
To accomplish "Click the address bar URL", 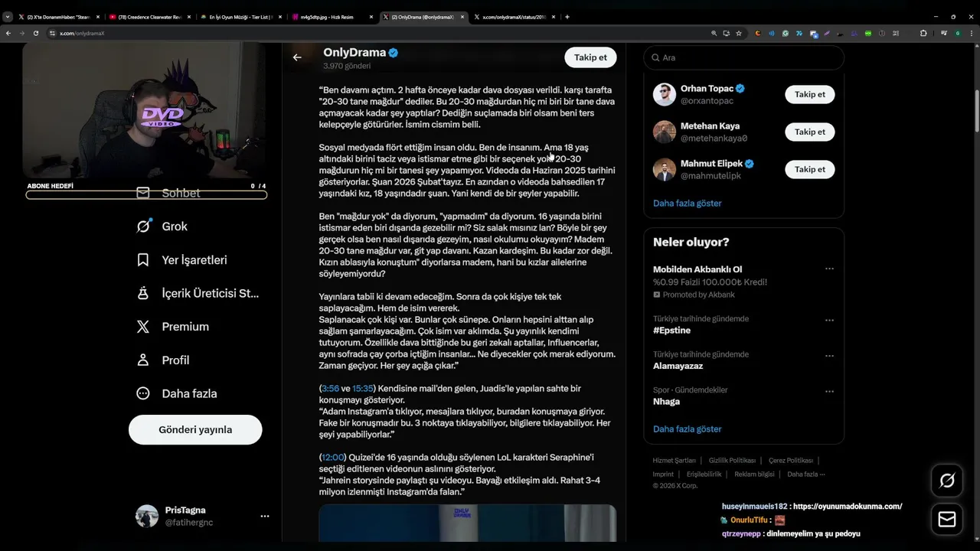I will (x=82, y=33).
